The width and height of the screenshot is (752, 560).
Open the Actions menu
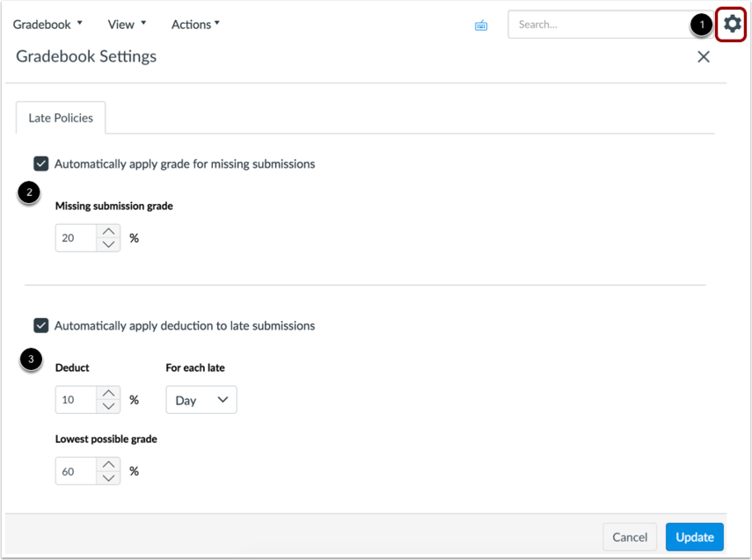pyautogui.click(x=195, y=25)
